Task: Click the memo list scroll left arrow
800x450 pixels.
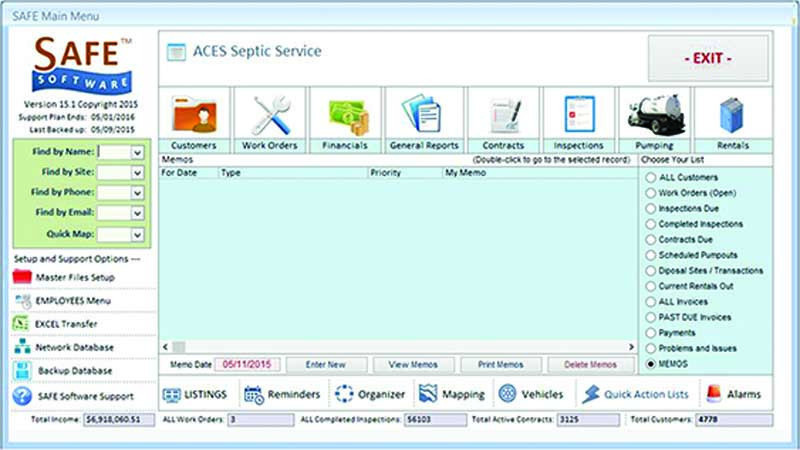Action: [x=165, y=347]
